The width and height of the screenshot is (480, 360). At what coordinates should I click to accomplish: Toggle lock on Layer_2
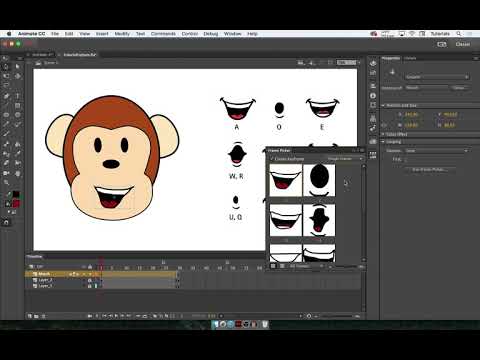(90, 280)
